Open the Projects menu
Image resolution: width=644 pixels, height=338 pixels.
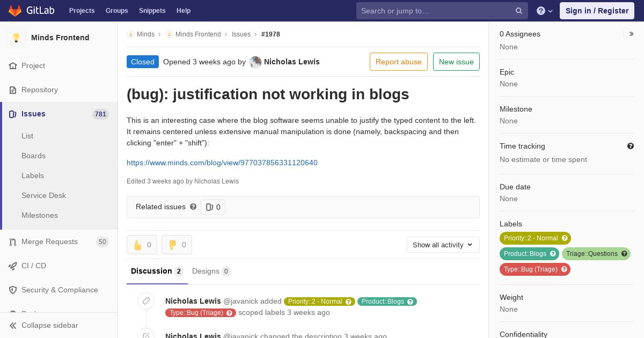[82, 11]
